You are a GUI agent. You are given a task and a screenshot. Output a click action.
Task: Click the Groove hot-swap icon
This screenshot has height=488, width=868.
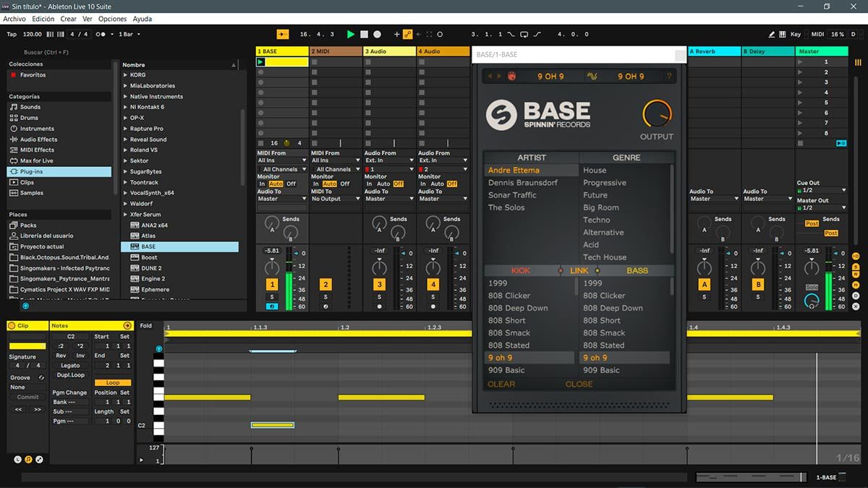(41, 377)
